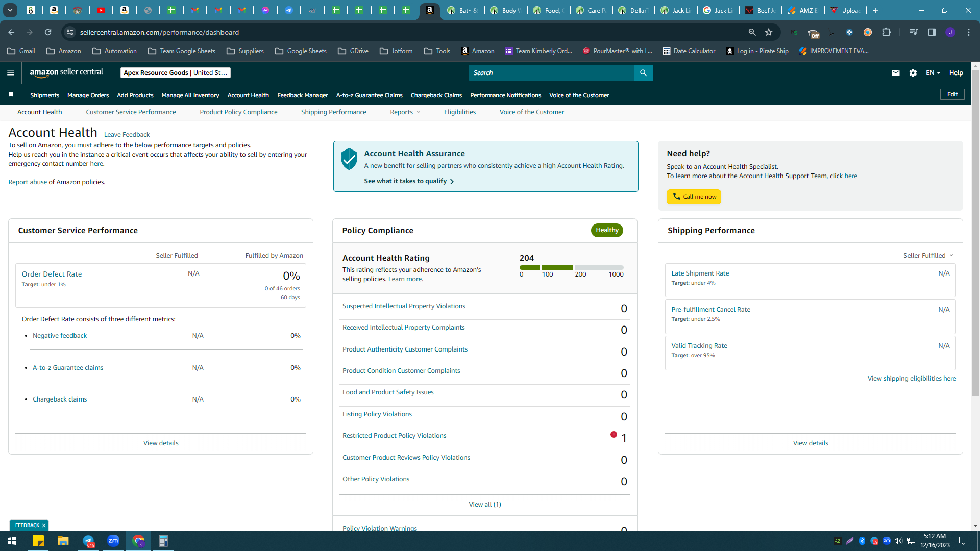The height and width of the screenshot is (551, 980).
Task: Click the Call me now button
Action: click(694, 197)
